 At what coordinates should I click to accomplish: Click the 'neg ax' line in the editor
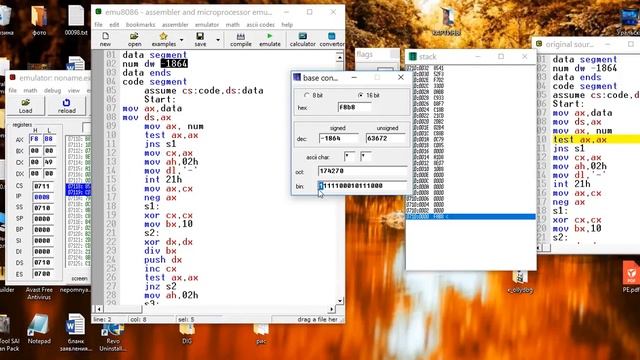pyautogui.click(x=160, y=198)
